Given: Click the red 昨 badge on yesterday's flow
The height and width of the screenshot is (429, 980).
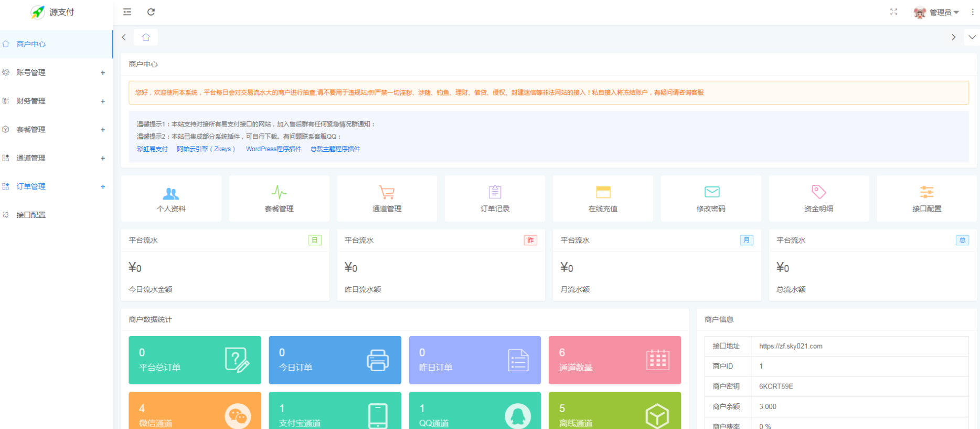Looking at the screenshot, I should pos(530,240).
